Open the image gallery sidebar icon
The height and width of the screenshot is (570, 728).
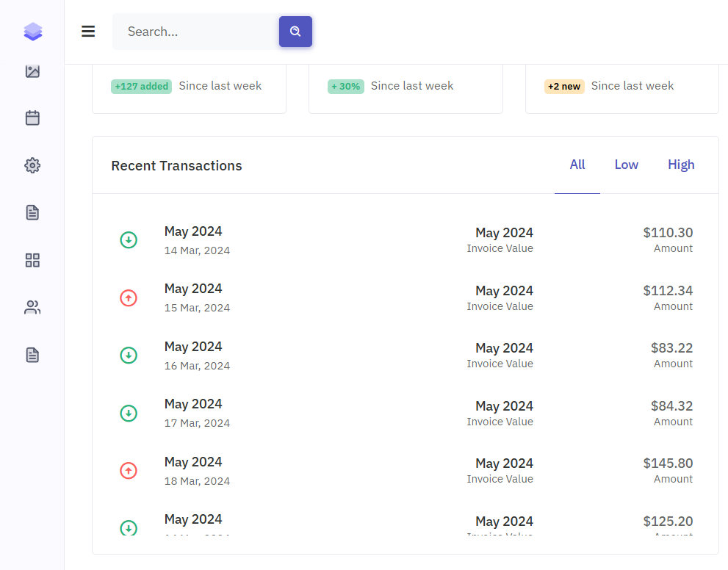pos(32,71)
